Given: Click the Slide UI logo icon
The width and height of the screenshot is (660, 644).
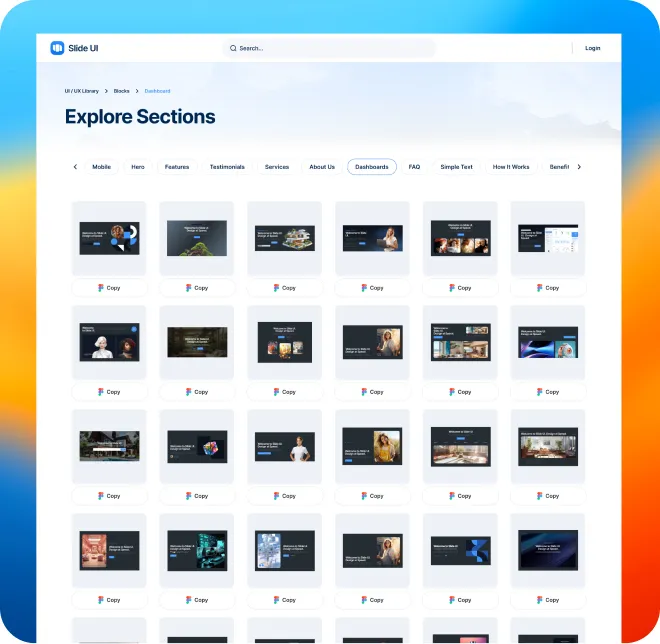Looking at the screenshot, I should tap(57, 48).
